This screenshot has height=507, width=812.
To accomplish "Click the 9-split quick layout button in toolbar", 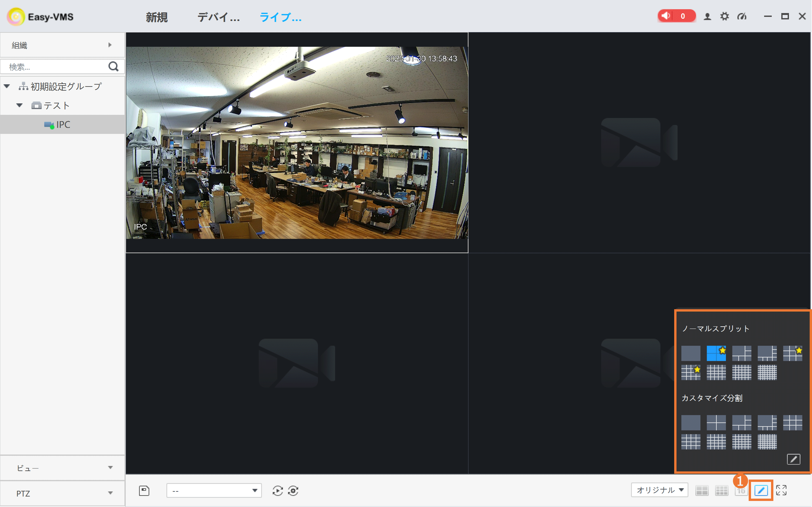I will 721,490.
